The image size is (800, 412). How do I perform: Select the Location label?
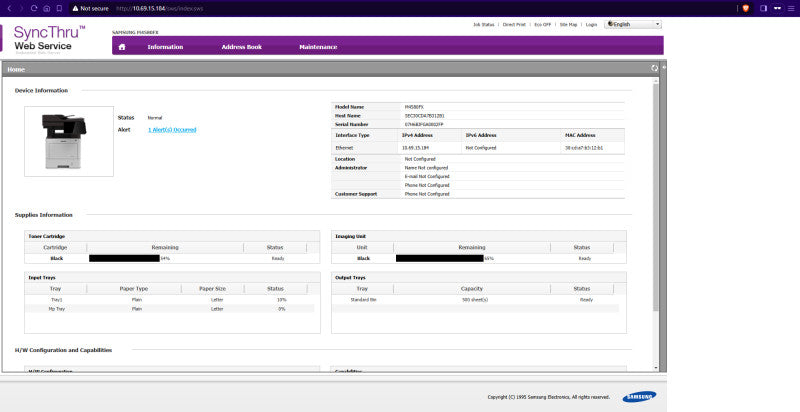tap(345, 159)
